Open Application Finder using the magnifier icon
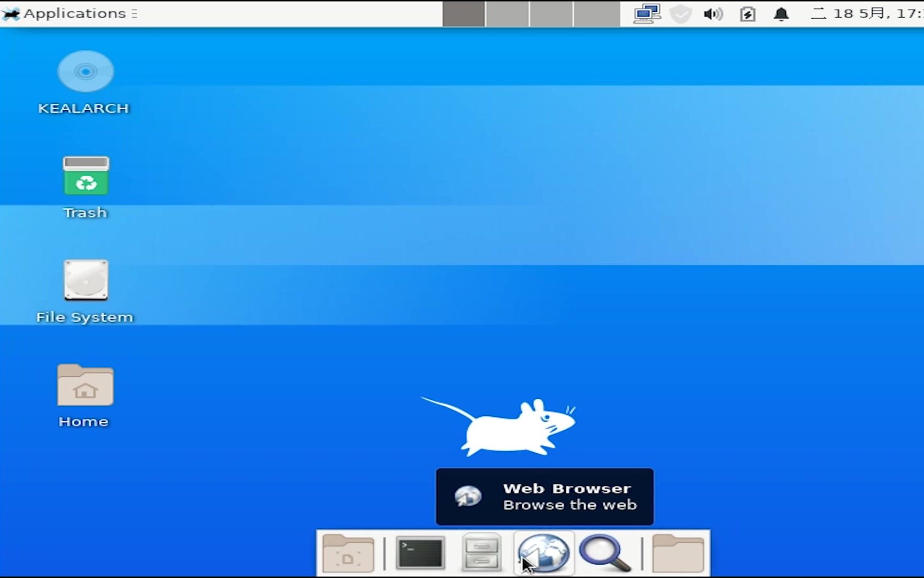The image size is (924, 578). coord(605,553)
